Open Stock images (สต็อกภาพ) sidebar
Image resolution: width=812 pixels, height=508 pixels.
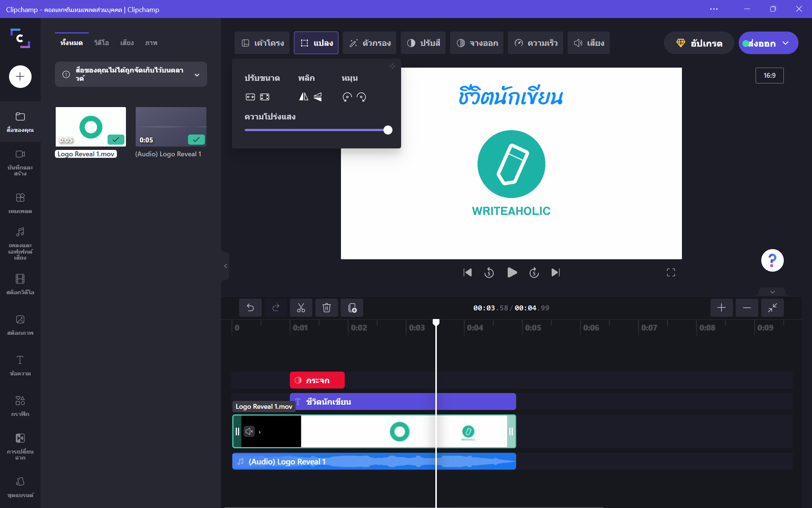click(20, 325)
